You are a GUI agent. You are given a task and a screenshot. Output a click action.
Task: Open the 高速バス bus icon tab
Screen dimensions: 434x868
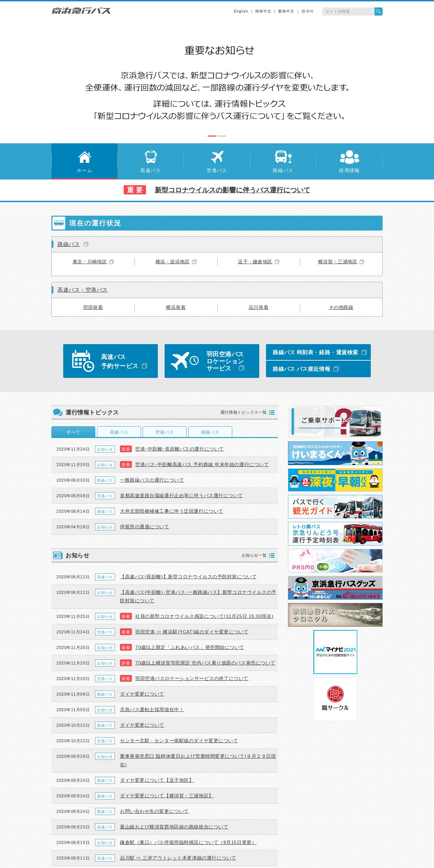[151, 157]
